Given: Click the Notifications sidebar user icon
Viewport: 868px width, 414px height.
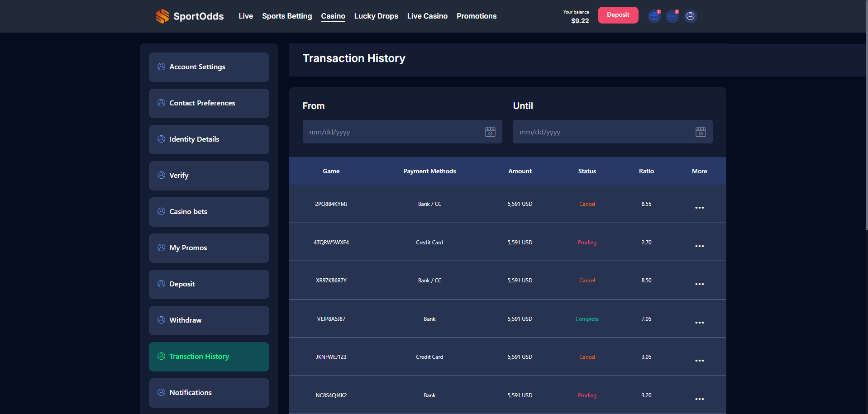Looking at the screenshot, I should 161,392.
